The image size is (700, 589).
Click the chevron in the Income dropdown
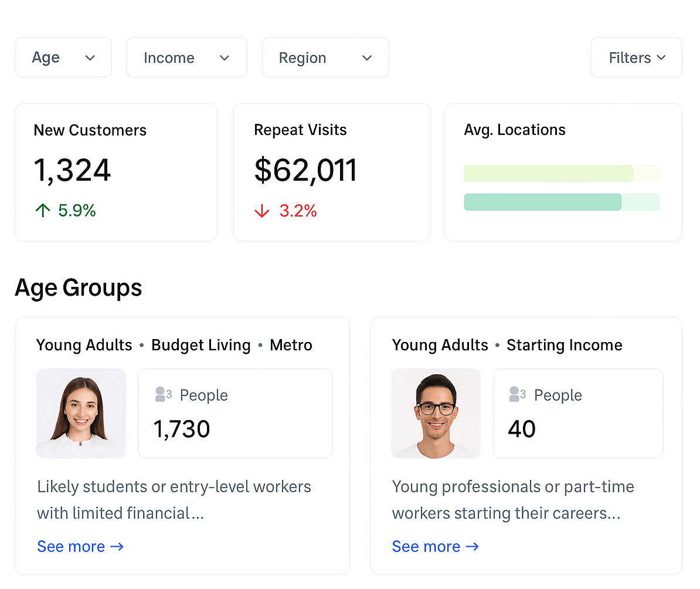(x=224, y=57)
